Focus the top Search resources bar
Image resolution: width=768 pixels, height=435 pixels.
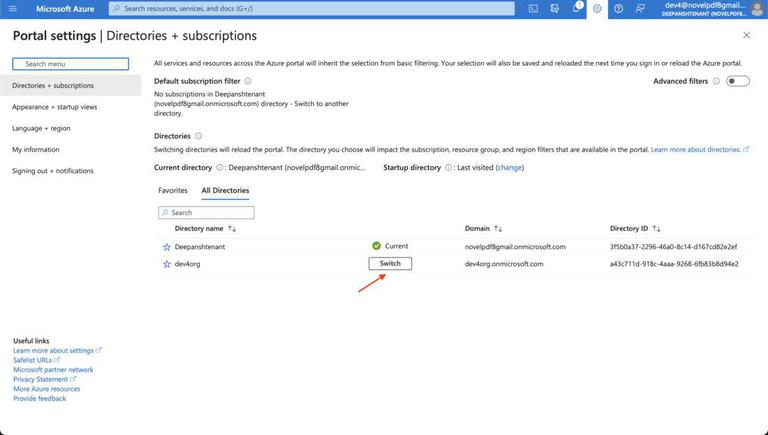coord(312,9)
